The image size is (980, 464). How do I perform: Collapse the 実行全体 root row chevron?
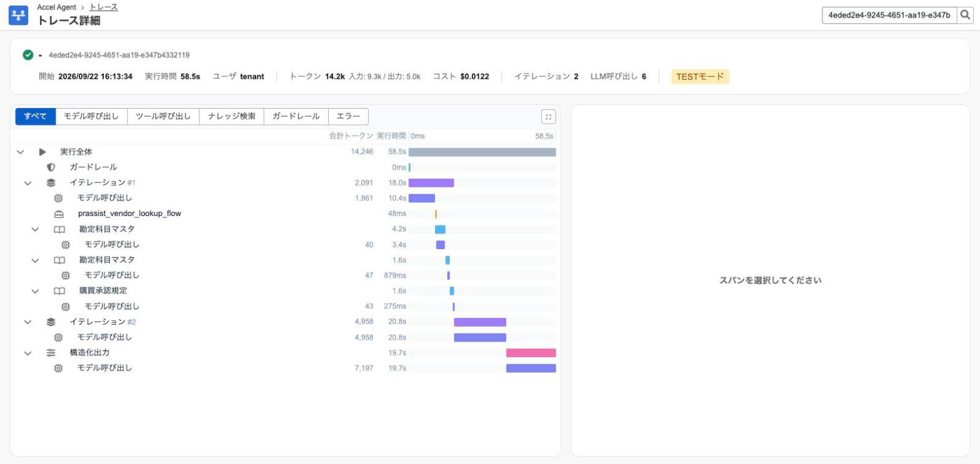coord(20,152)
